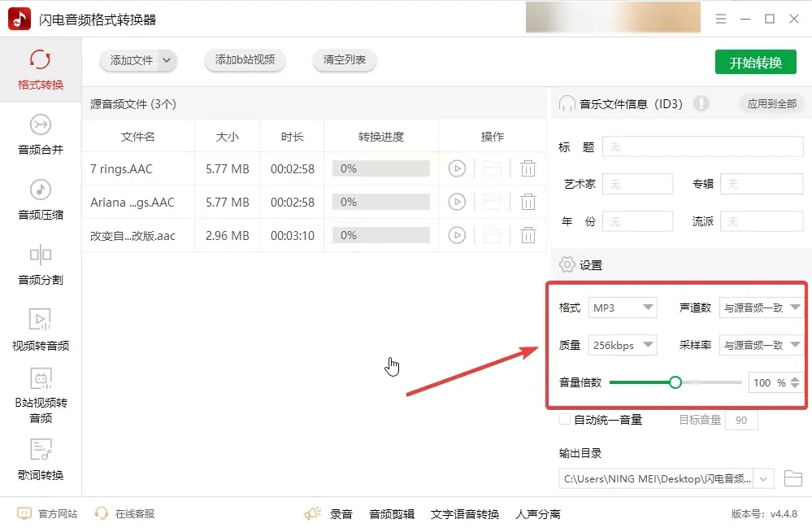812x528 pixels.
Task: Increase 音量倍数 with up stepper arrow
Action: point(795,379)
